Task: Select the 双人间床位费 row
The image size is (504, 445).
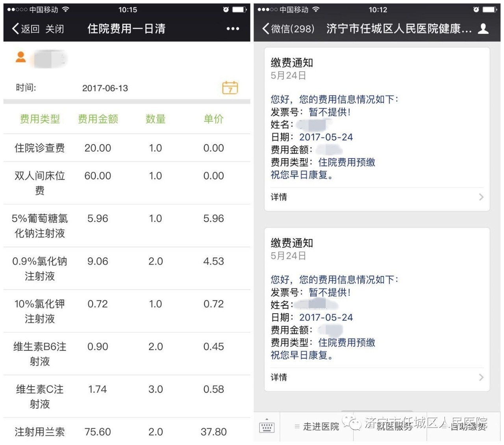Action: coord(127,183)
